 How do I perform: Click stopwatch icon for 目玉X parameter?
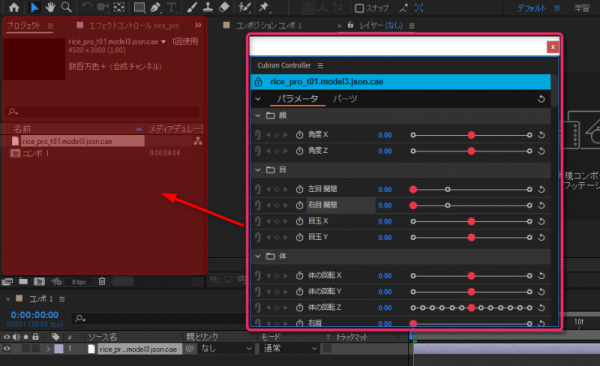click(x=299, y=221)
